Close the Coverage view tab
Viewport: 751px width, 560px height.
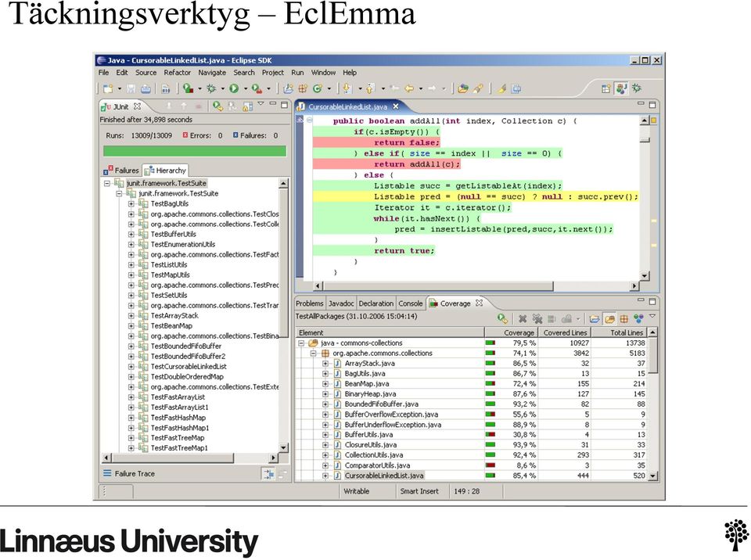[479, 303]
